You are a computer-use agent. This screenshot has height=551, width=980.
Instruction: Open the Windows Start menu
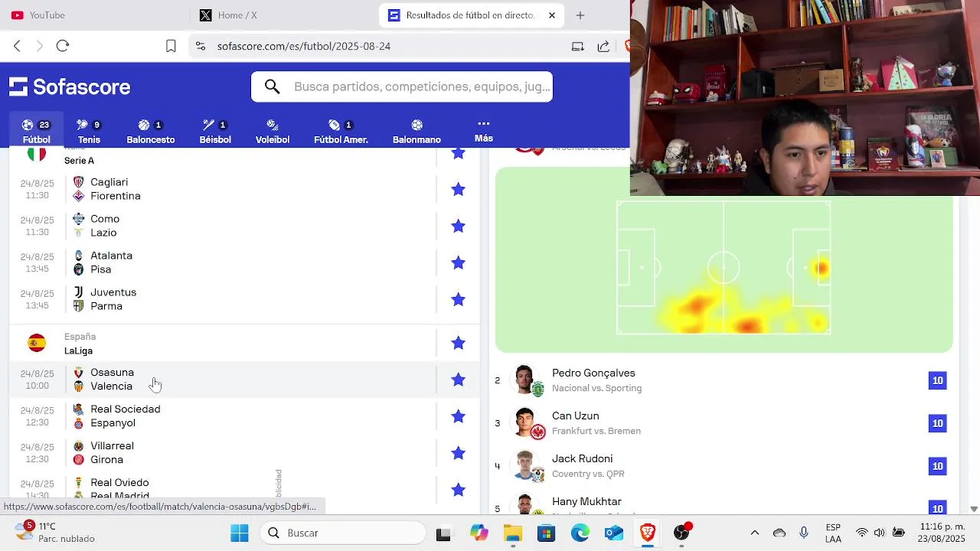240,533
